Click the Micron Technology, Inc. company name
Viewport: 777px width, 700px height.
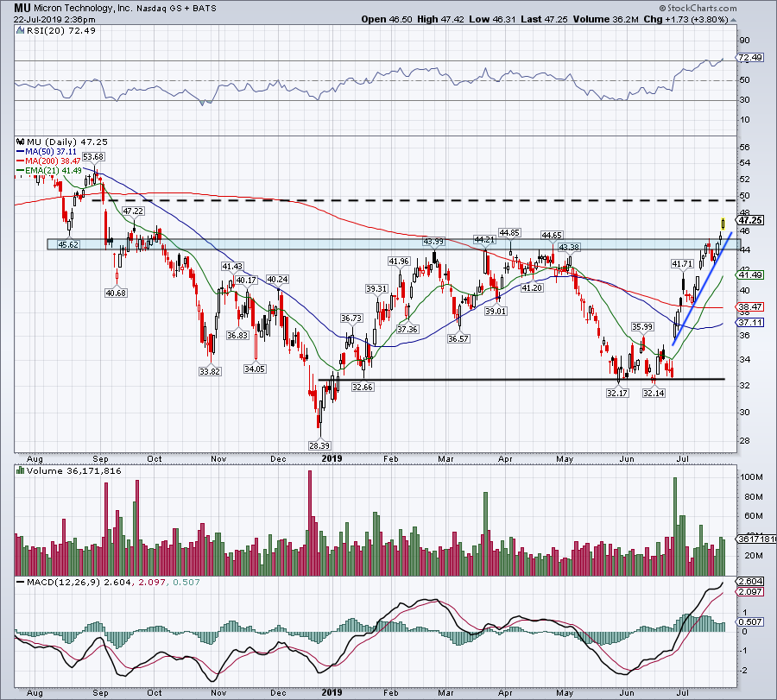(x=83, y=9)
